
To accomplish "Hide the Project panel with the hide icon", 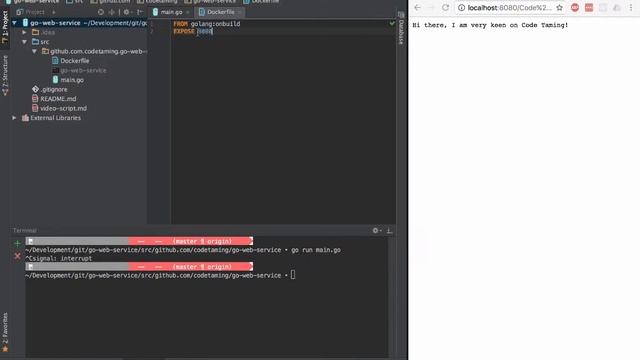I will 140,12.
